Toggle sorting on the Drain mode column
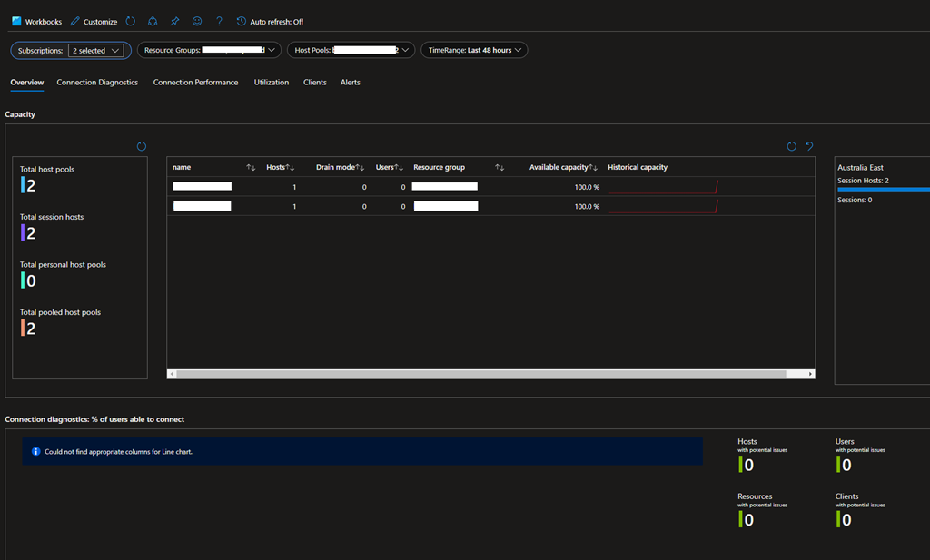Image resolution: width=930 pixels, height=560 pixels. [360, 168]
